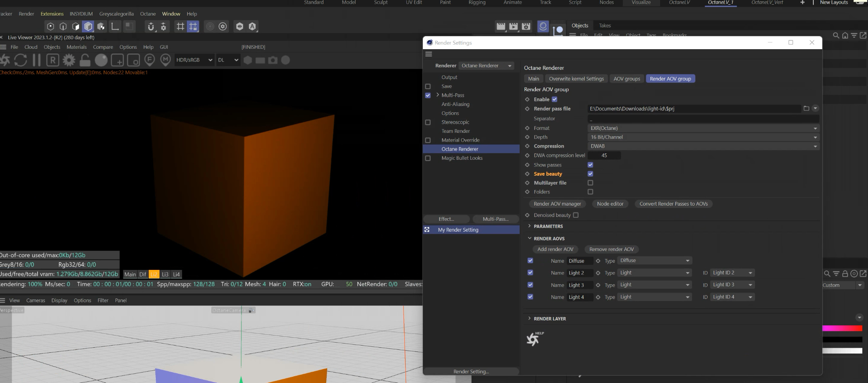Open the Light ID 3 dropdown

732,285
